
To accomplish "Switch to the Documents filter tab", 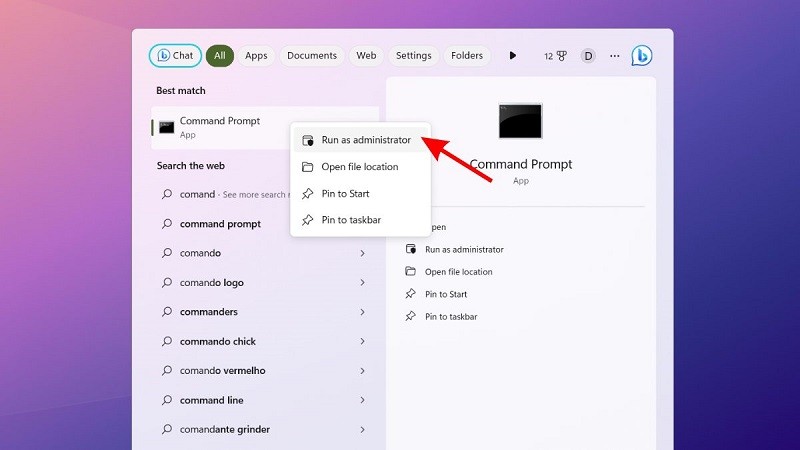I will [x=311, y=56].
